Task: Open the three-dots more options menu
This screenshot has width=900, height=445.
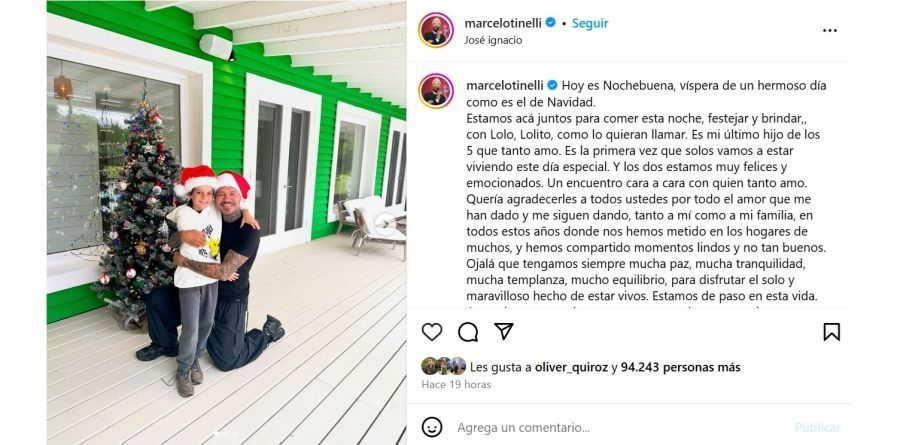Action: click(829, 30)
